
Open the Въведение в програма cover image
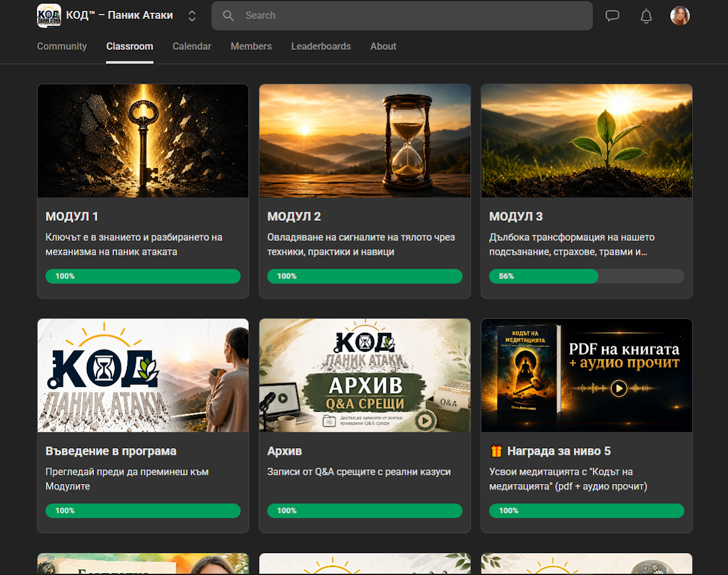[x=143, y=375]
